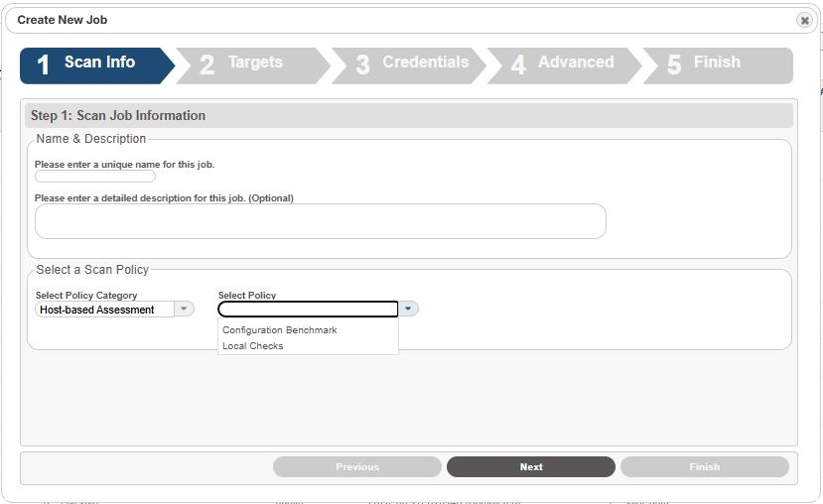The width and height of the screenshot is (823, 504).
Task: Open the Credentials wizard step
Action: (x=409, y=65)
